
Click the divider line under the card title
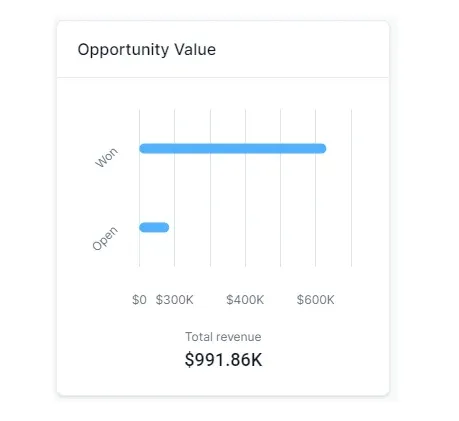(x=223, y=77)
